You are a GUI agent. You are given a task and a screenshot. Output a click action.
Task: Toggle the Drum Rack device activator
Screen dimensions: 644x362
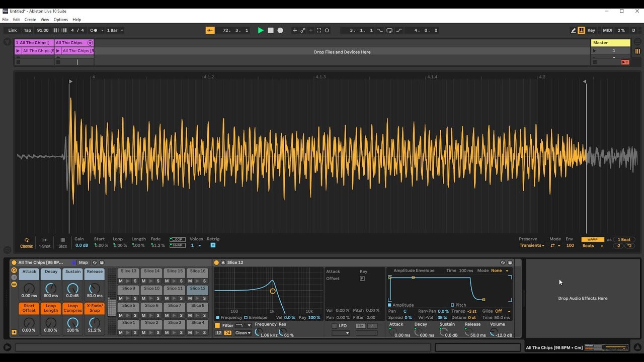tap(14, 262)
